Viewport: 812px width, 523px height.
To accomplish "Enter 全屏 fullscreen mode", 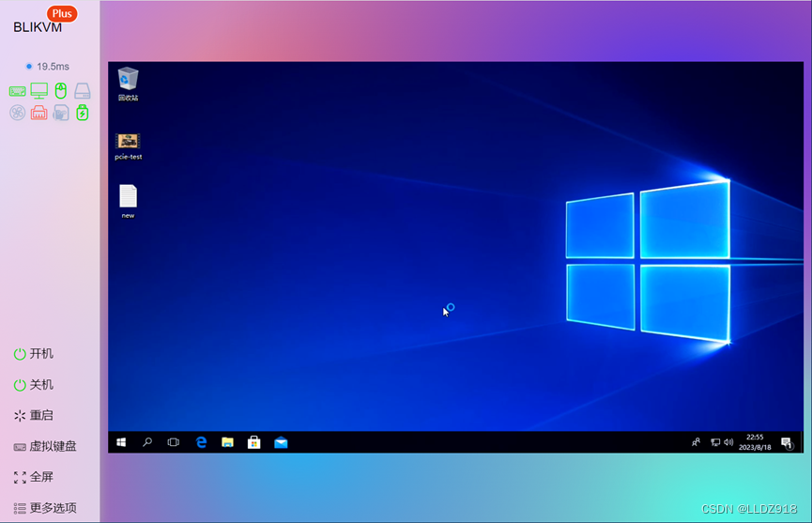I will pyautogui.click(x=34, y=477).
